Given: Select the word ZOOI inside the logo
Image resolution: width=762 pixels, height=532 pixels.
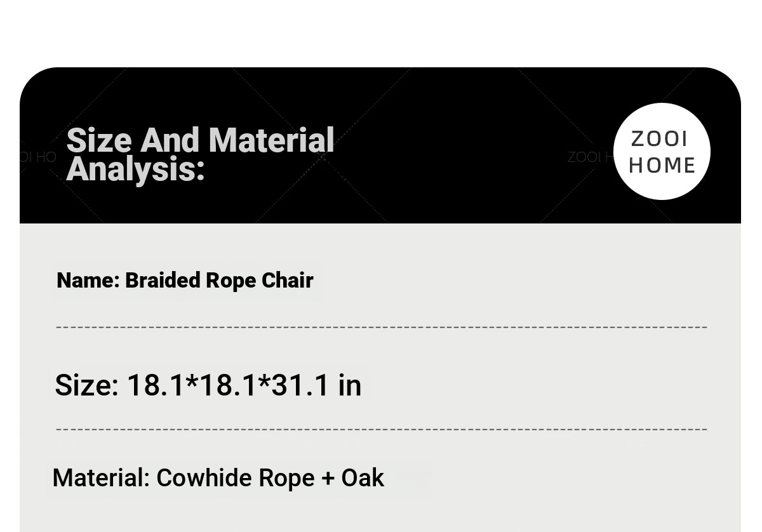Looking at the screenshot, I should (660, 138).
